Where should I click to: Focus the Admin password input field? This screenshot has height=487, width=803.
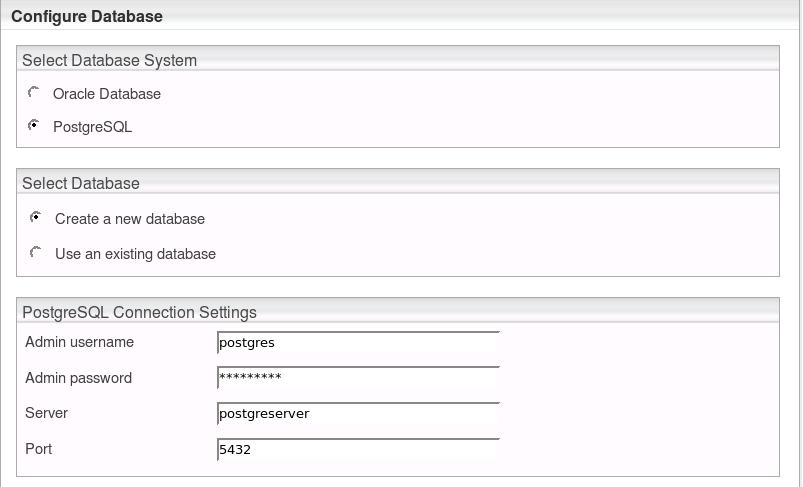(x=357, y=378)
